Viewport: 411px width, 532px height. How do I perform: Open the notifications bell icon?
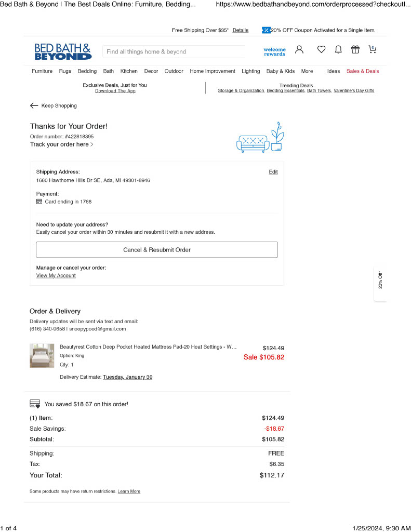338,50
